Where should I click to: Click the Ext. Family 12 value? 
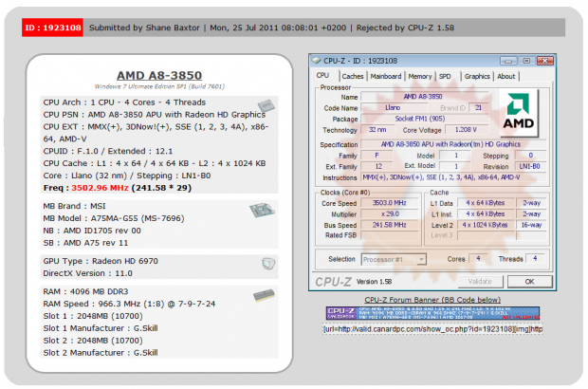pos(378,166)
